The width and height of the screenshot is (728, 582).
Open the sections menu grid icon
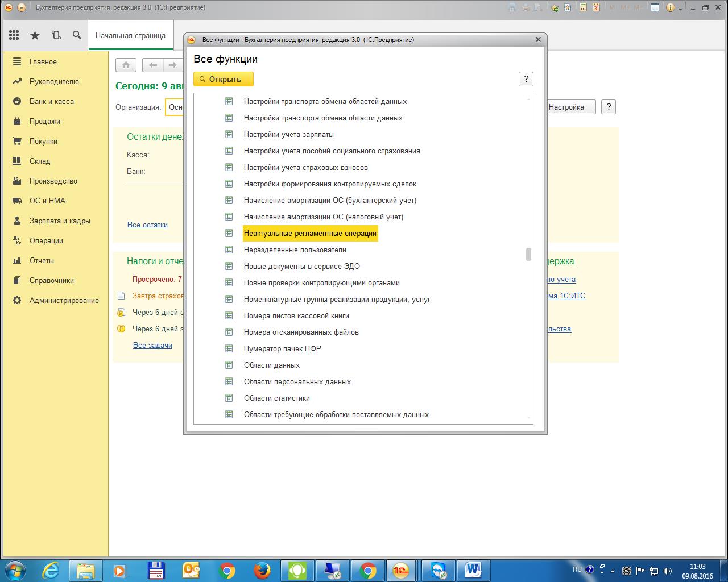[x=14, y=35]
